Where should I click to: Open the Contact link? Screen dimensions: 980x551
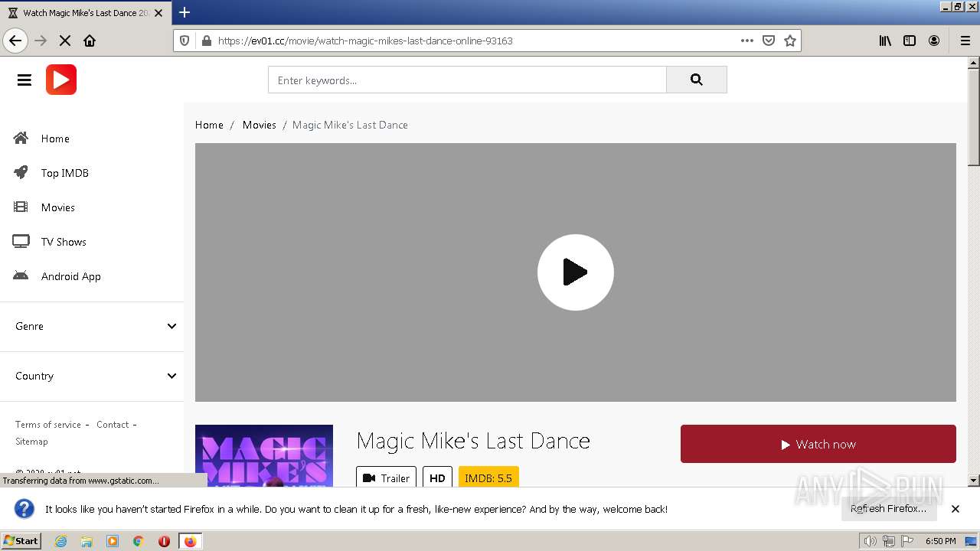click(x=113, y=425)
